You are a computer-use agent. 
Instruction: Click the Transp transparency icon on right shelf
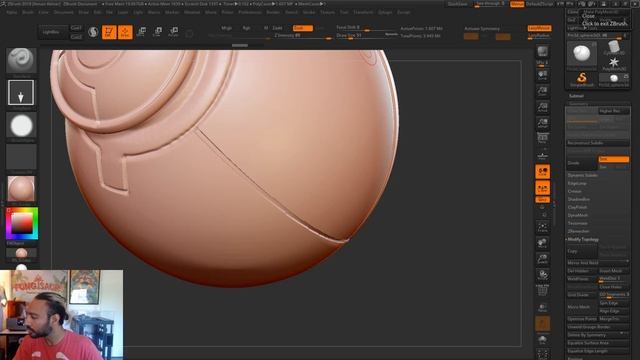click(x=542, y=307)
